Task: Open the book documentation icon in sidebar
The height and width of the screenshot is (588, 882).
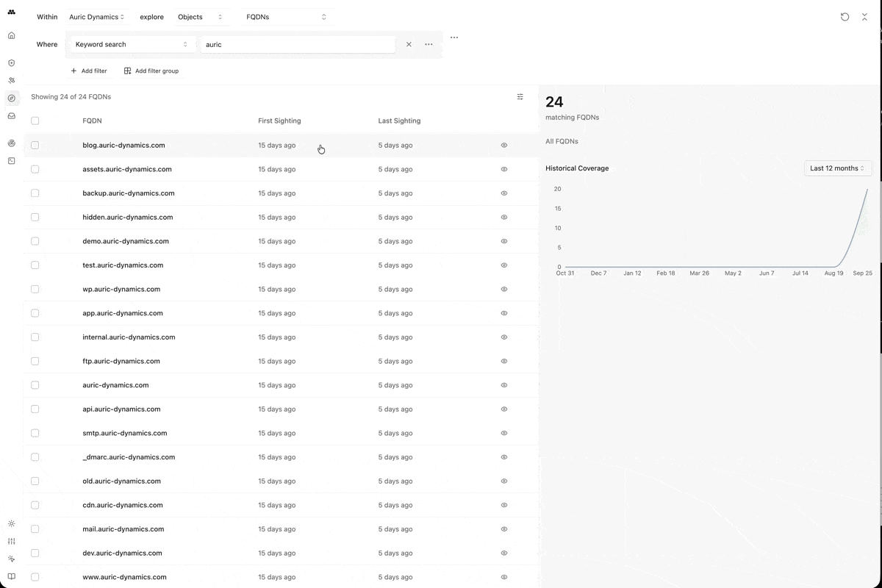Action: coord(11,576)
